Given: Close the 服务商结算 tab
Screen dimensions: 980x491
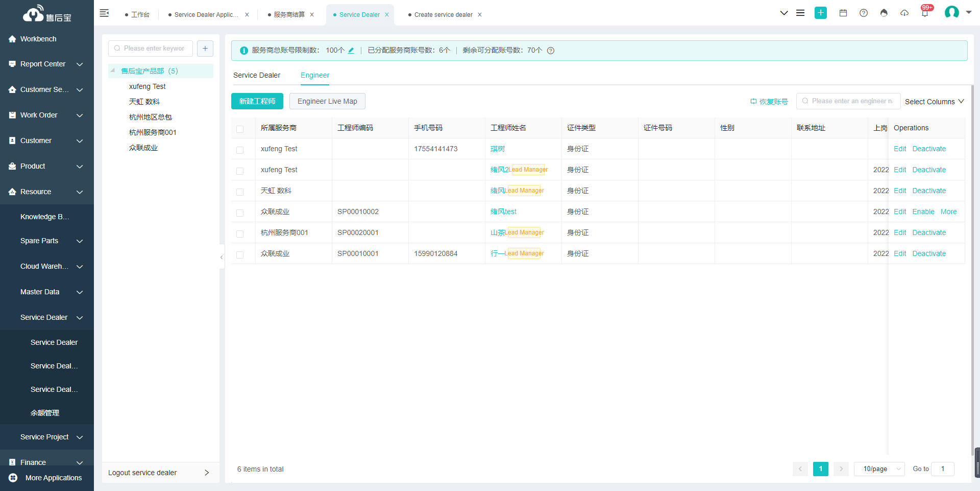Looking at the screenshot, I should 312,15.
